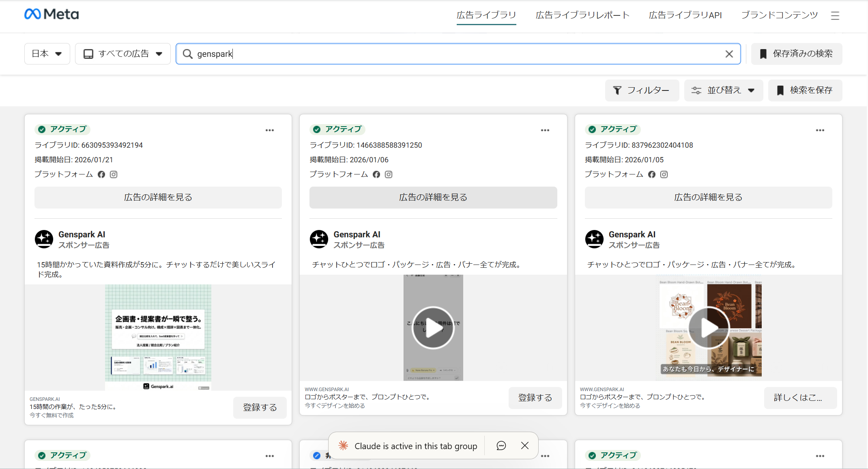The height and width of the screenshot is (469, 868).
Task: Open three-dots menu on first ad card
Action: click(270, 130)
